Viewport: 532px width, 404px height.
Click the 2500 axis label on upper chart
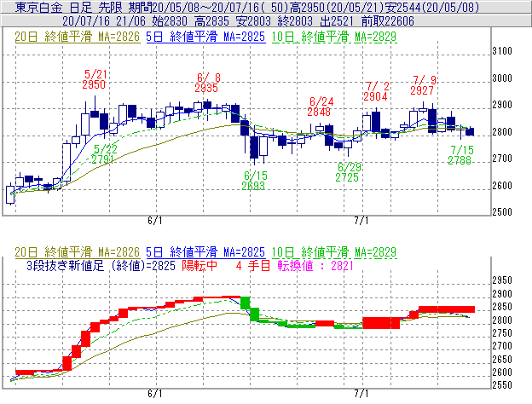pos(502,212)
